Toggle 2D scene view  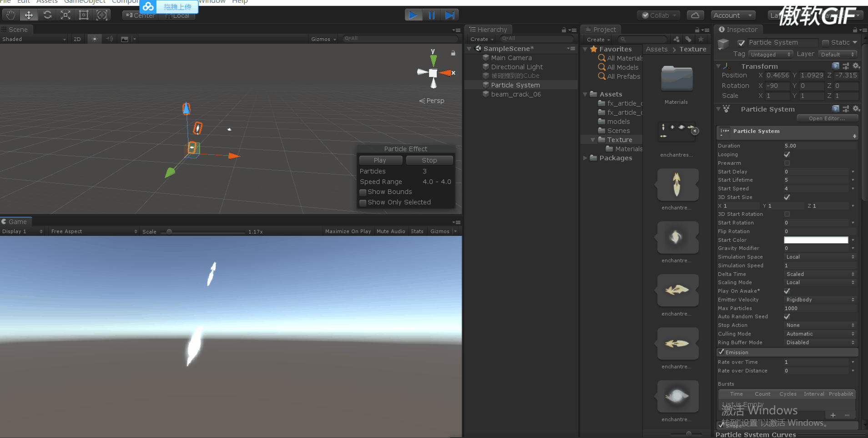click(x=77, y=39)
